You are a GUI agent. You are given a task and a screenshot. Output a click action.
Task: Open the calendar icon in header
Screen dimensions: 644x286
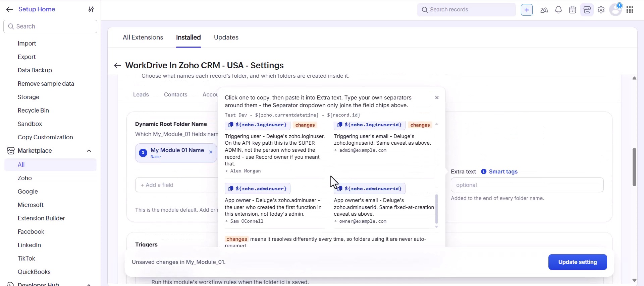[x=573, y=10]
